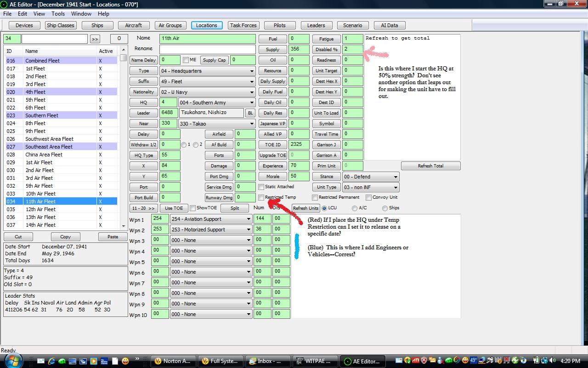
Task: Open Weather Channel quick launch icon
Action: (x=104, y=361)
